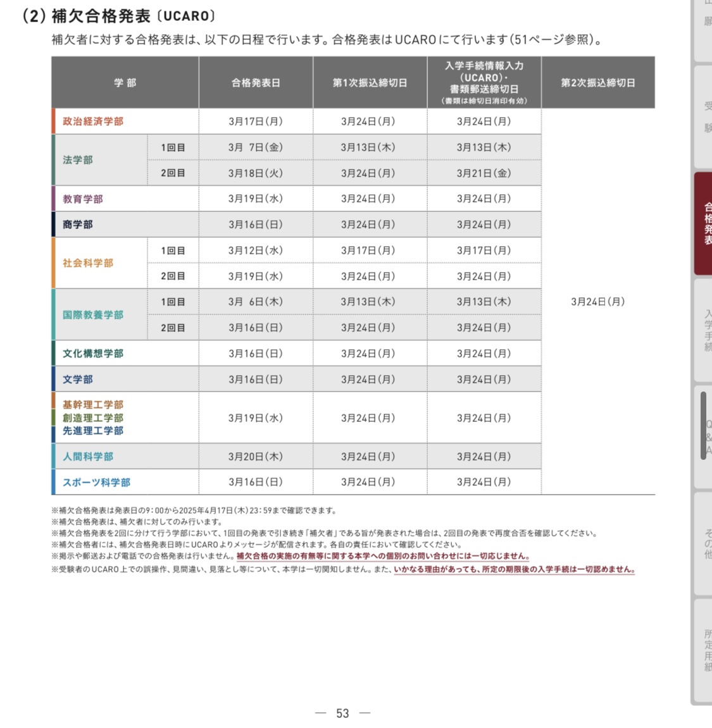The height and width of the screenshot is (728, 712).
Task: Click underlined notice about 個別のお問い合わせ
Action: tap(383, 557)
